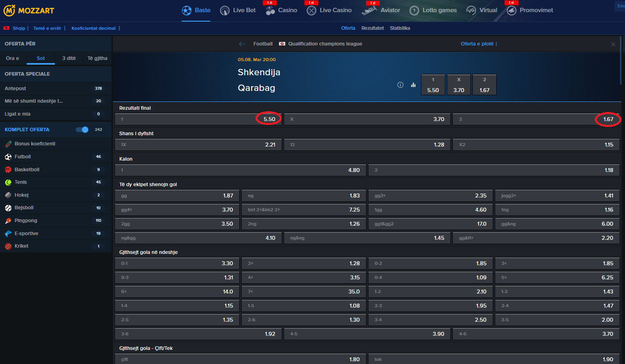Open Temë e errët theme dropdown

[49, 28]
